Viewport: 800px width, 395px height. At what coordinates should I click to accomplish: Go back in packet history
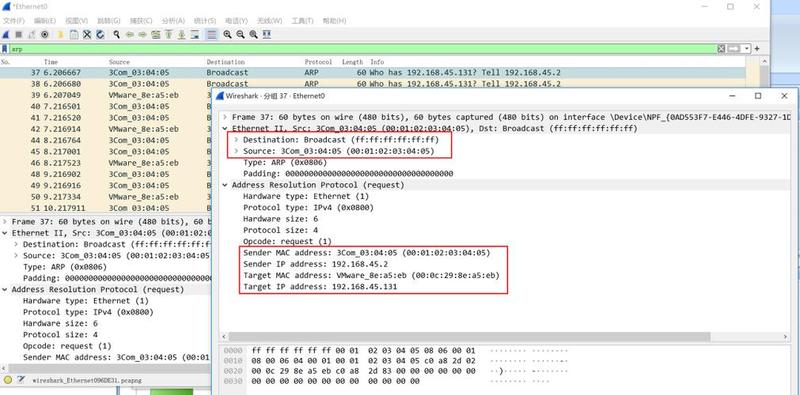[x=130, y=35]
